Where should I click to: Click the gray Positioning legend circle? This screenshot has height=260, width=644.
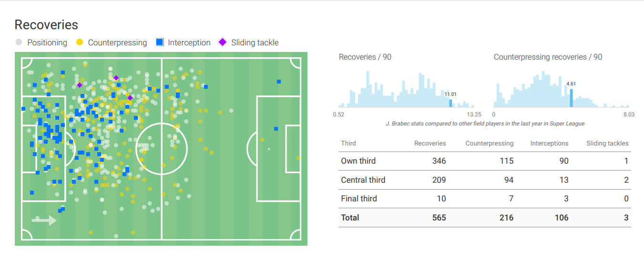(x=19, y=42)
